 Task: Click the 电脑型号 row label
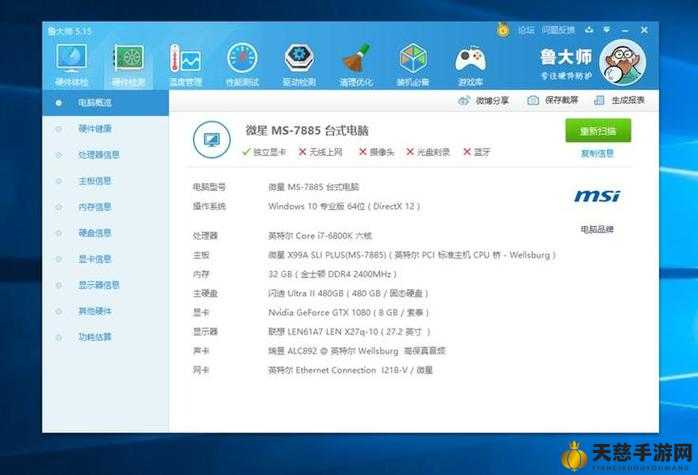pyautogui.click(x=209, y=187)
